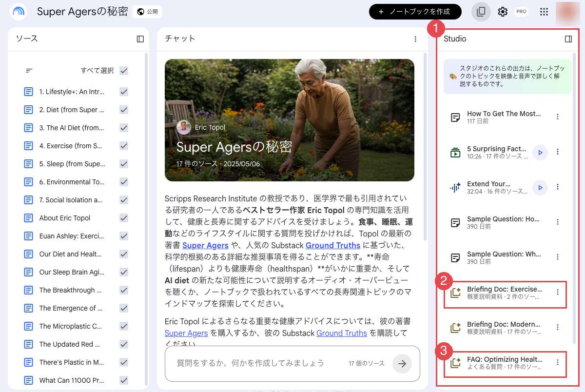Click the 公開 public status badge
585x392 pixels.
(x=147, y=12)
